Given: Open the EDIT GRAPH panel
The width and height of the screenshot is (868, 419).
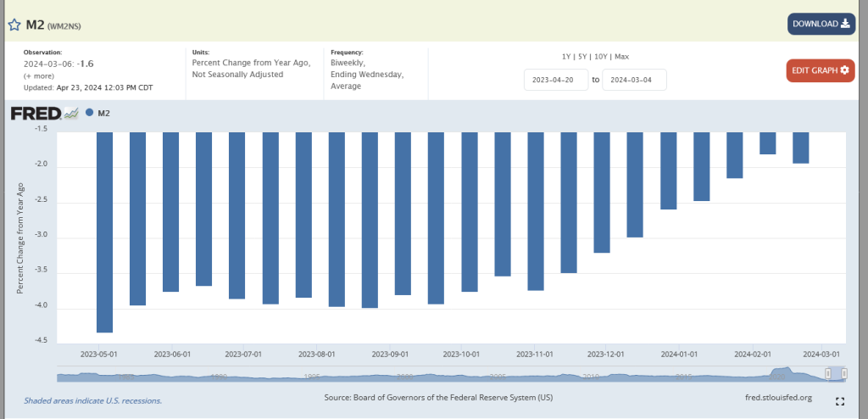Looking at the screenshot, I should tap(820, 70).
